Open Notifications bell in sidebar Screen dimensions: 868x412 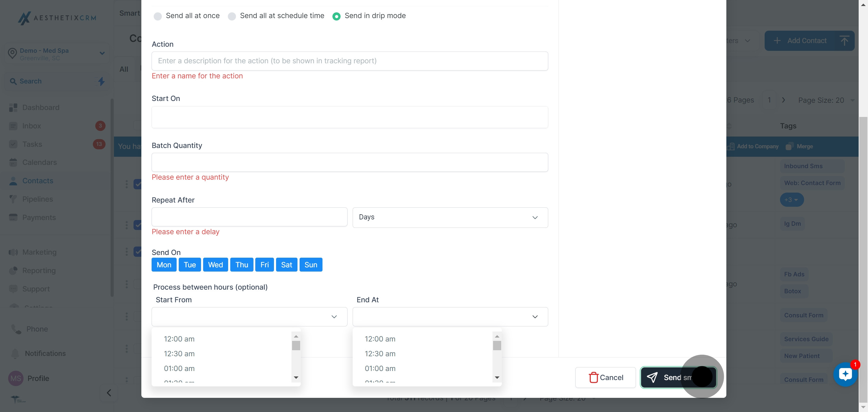[15, 354]
